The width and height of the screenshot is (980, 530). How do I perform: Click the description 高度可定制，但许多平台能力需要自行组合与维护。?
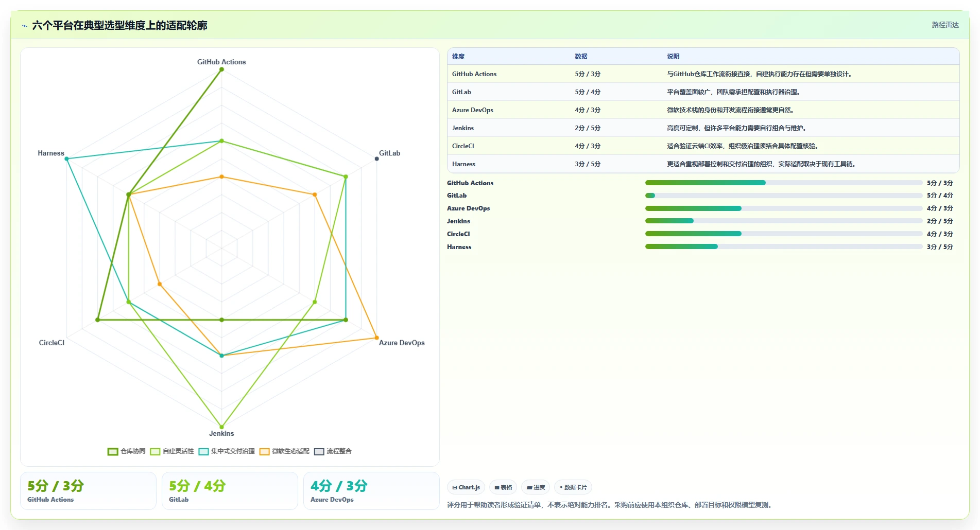click(737, 128)
